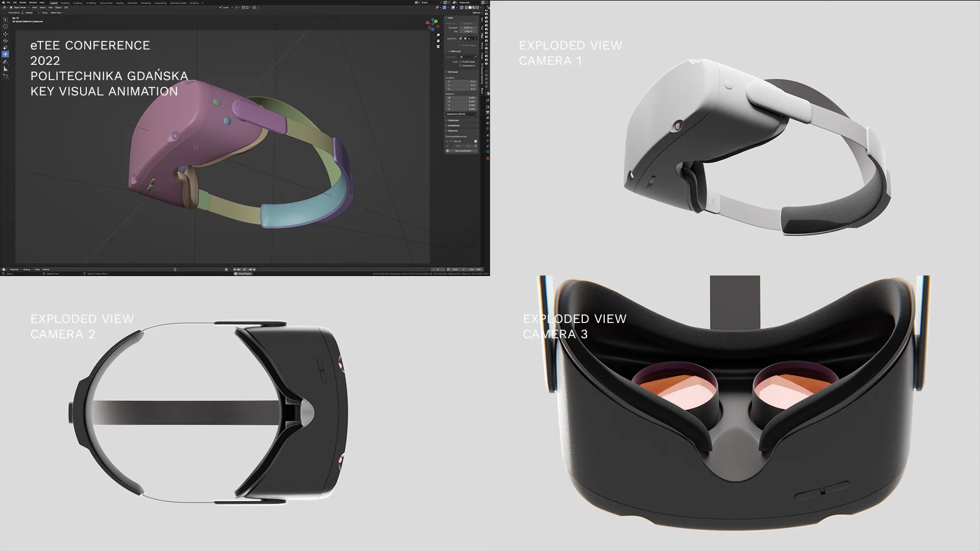Open the Create tab in sidebar
Viewport: 980px width, 551px height.
[x=482, y=56]
